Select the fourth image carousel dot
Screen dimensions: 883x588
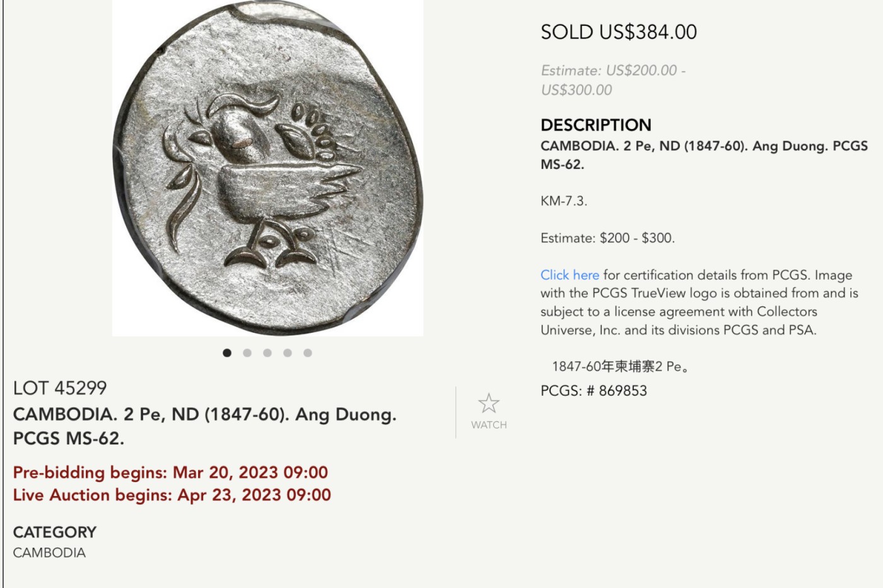point(288,353)
